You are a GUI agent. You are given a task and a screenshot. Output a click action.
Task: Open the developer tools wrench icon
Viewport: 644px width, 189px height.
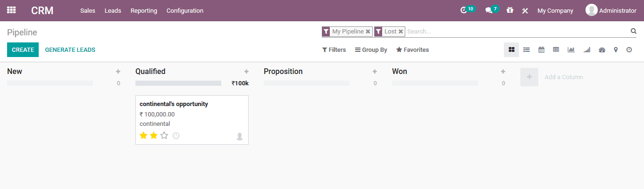(x=525, y=10)
